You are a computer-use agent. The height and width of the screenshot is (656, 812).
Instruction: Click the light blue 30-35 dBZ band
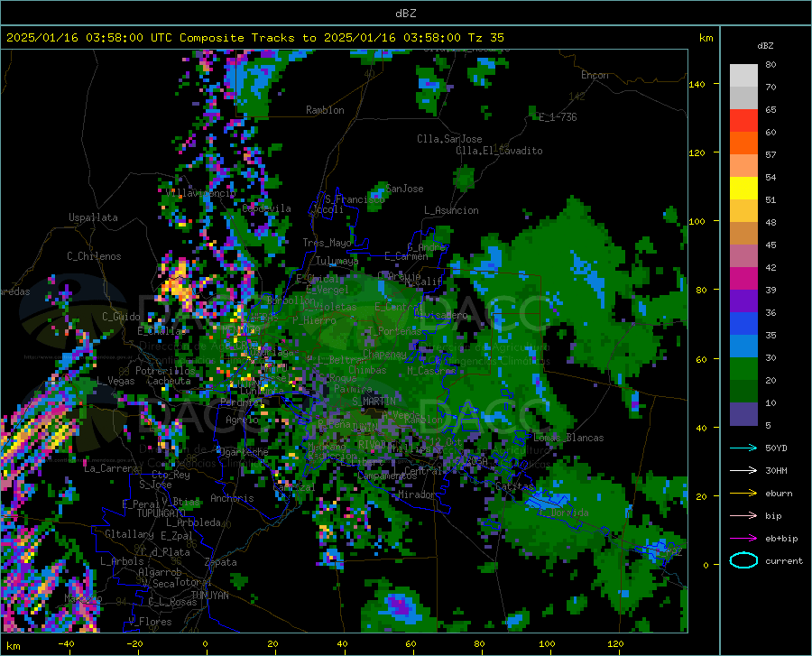click(743, 346)
